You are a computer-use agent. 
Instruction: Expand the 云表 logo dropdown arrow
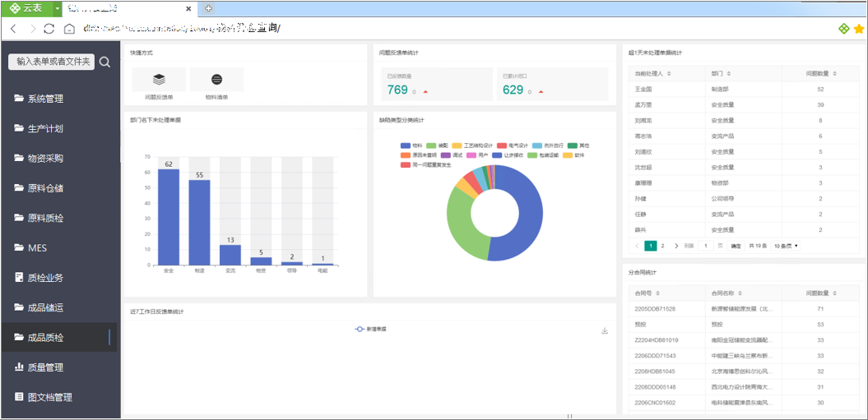coord(57,9)
